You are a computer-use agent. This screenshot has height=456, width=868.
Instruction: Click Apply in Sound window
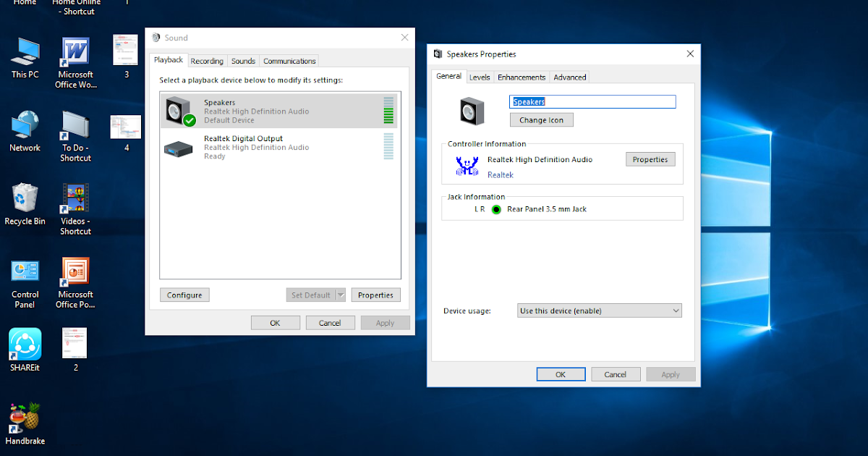click(385, 323)
